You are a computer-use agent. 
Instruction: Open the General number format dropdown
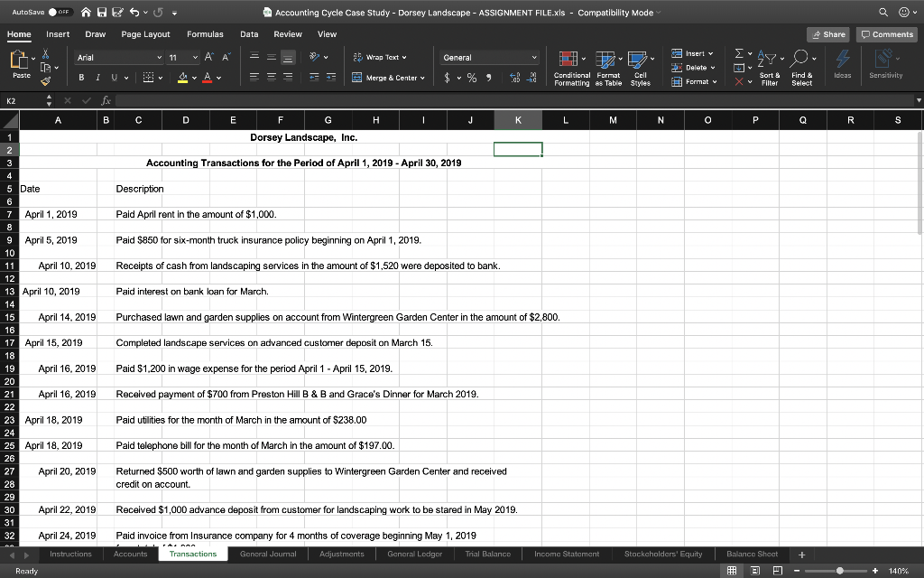click(488, 55)
